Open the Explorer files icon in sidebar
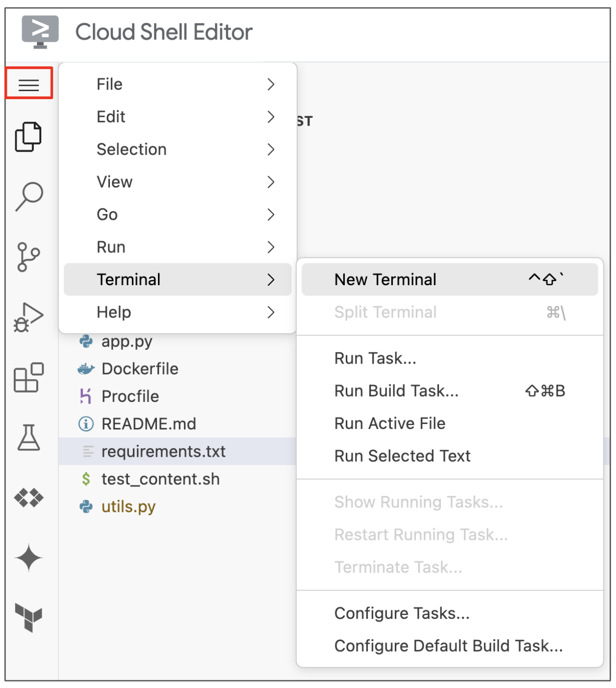616x688 pixels. click(x=28, y=137)
